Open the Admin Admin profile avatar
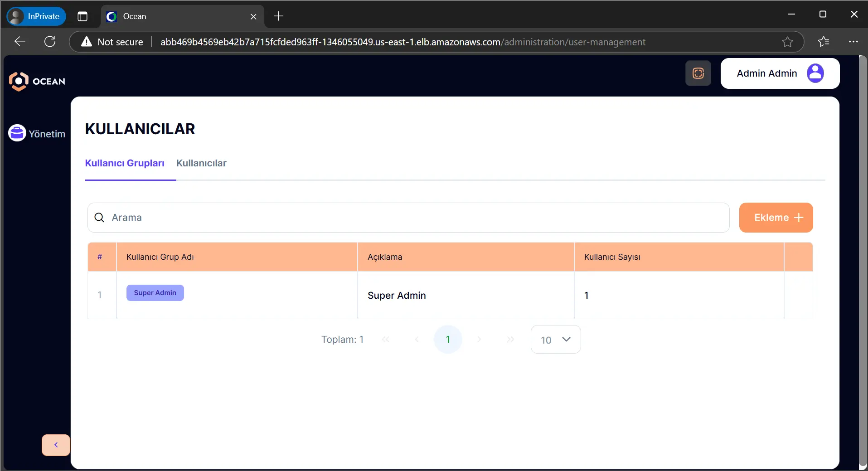Viewport: 868px width, 471px height. tap(815, 73)
